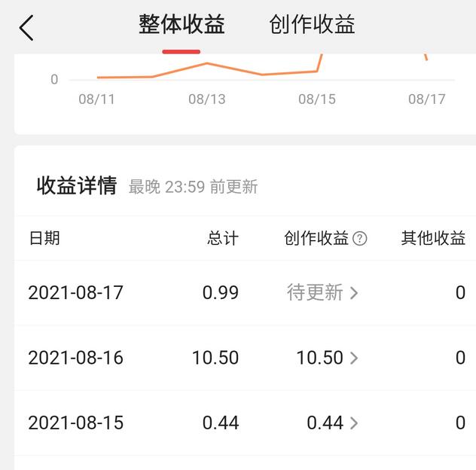
Task: Tap the 08/15 label on chart axis
Action: (x=317, y=99)
